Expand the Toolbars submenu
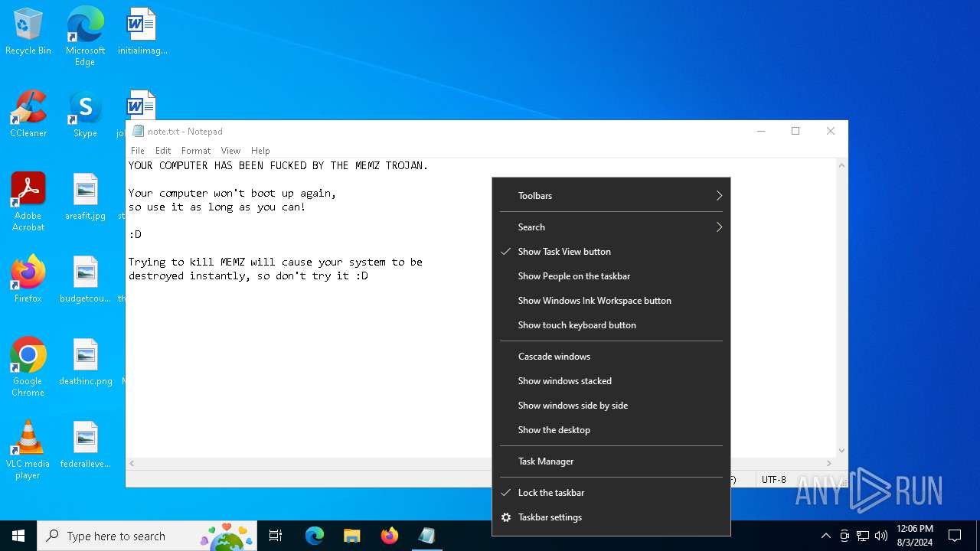Image resolution: width=980 pixels, height=551 pixels. 611,196
